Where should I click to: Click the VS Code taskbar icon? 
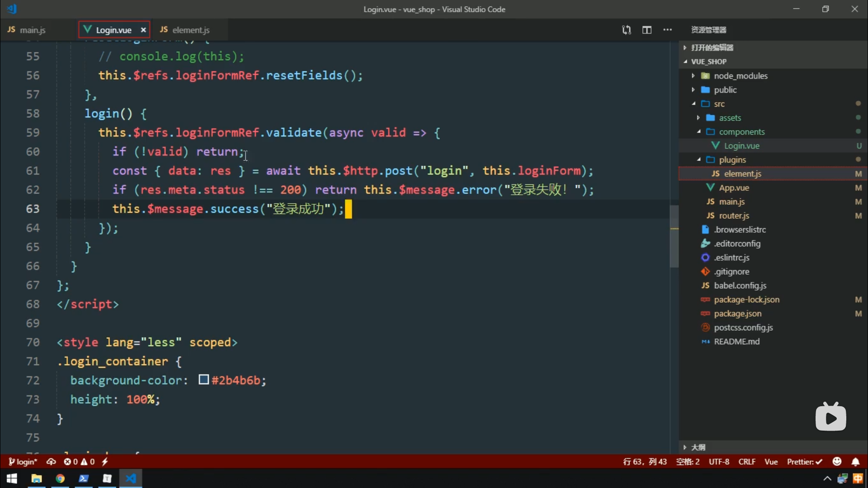point(131,479)
